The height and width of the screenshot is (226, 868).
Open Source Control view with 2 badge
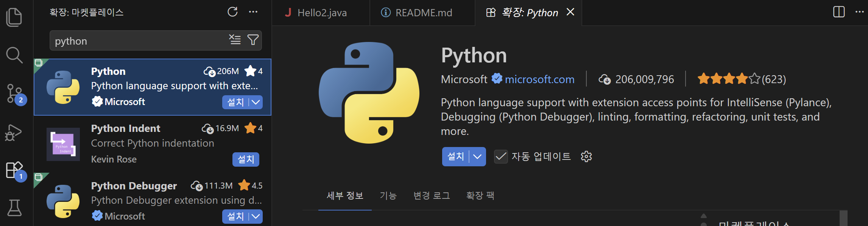(x=15, y=94)
